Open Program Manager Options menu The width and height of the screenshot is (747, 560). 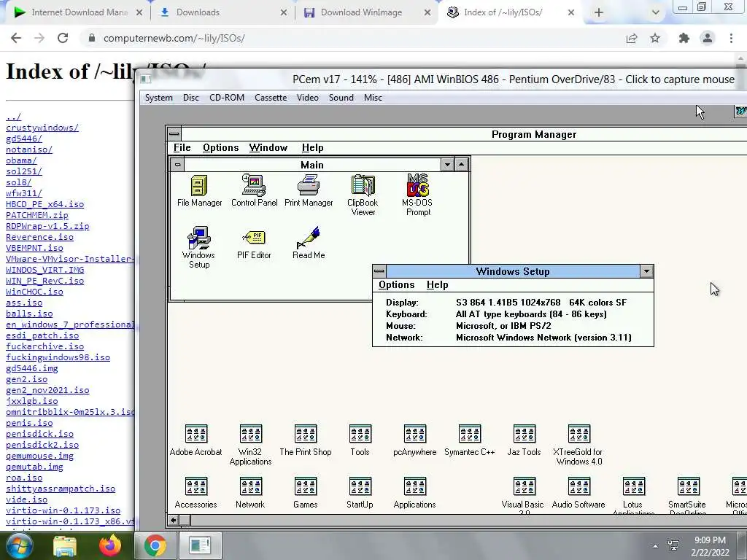pos(220,147)
